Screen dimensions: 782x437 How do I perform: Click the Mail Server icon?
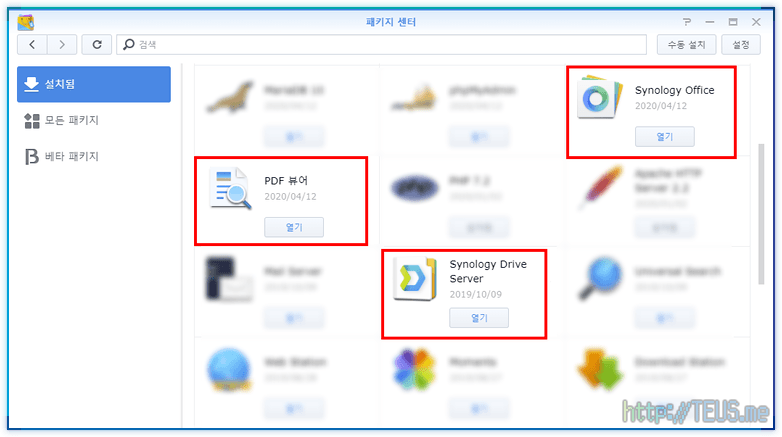(x=229, y=279)
